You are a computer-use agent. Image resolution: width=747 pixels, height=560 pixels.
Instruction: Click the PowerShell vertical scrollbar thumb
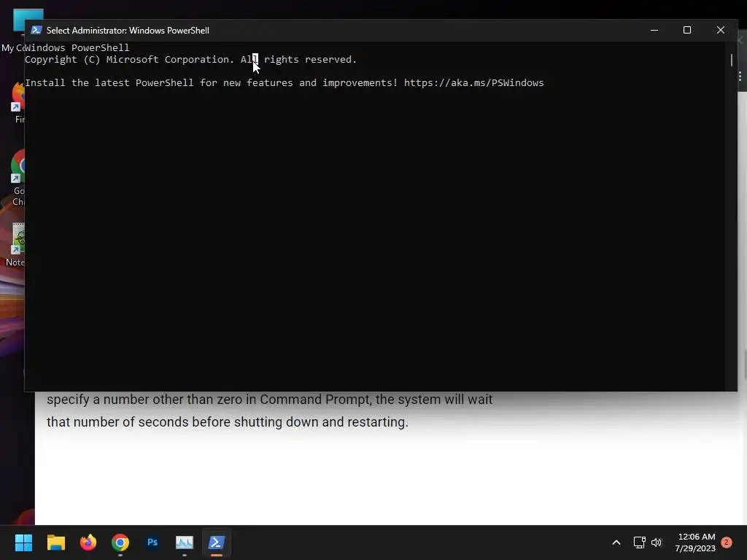pyautogui.click(x=731, y=60)
